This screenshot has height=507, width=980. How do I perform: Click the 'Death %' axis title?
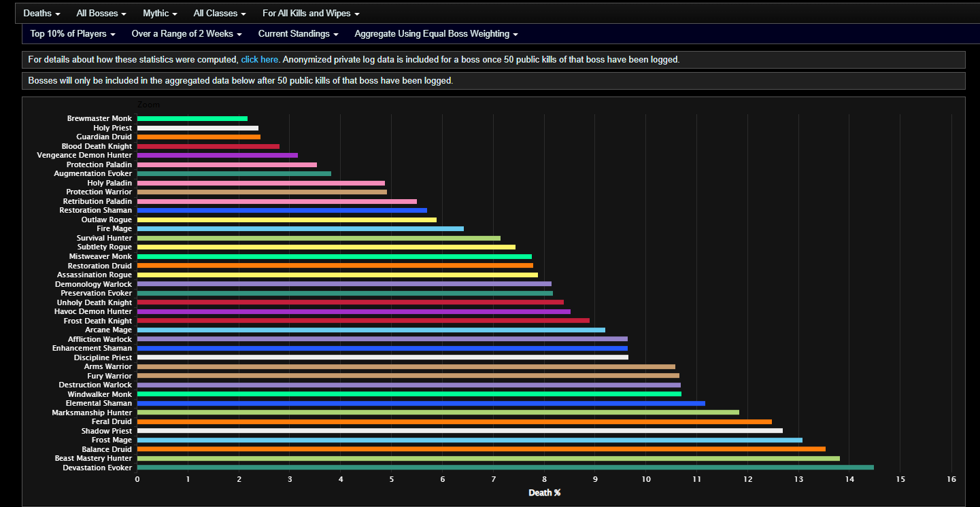tap(544, 493)
